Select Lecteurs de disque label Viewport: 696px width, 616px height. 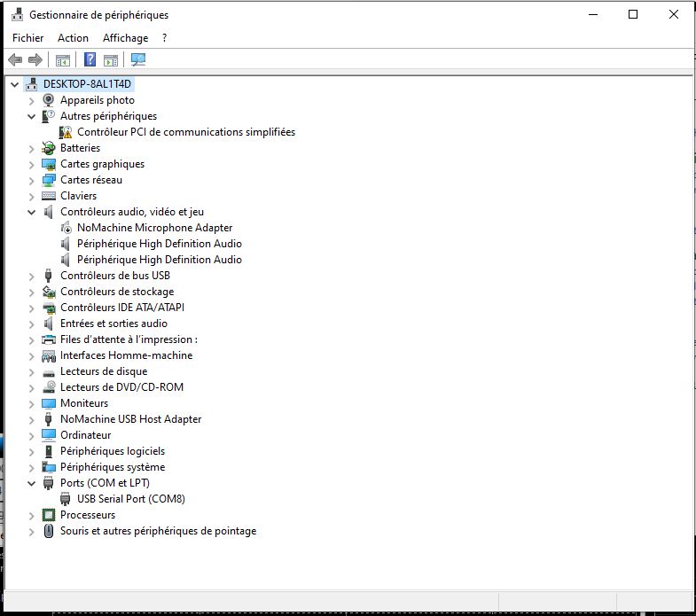pyautogui.click(x=104, y=371)
